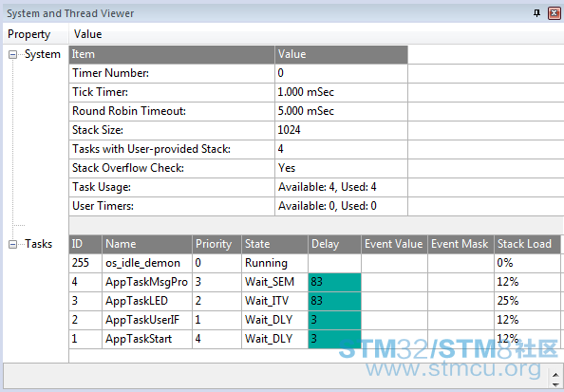This screenshot has width=564, height=392.
Task: Close the System and Thread Viewer panel
Action: point(554,13)
